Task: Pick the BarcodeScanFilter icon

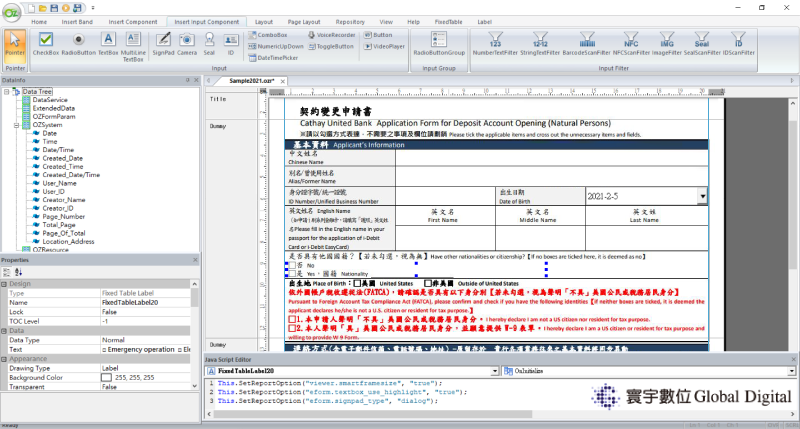Action: (x=587, y=44)
